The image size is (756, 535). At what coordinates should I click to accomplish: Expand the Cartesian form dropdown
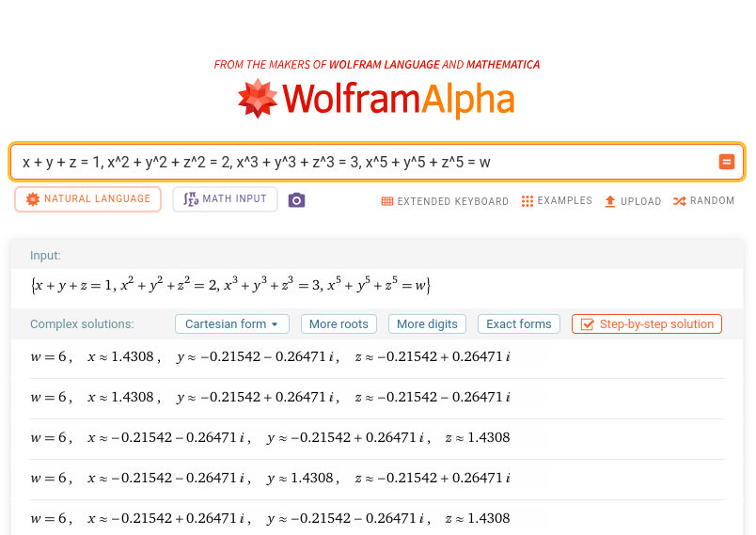coord(232,323)
